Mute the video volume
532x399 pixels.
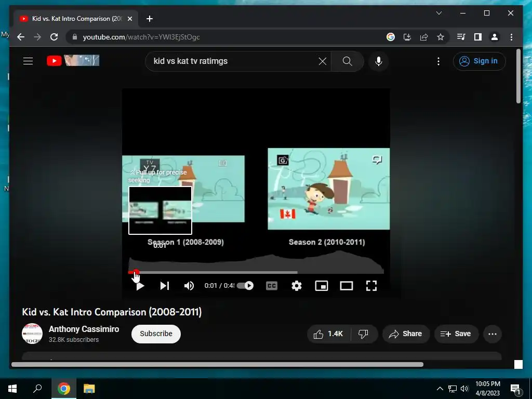[189, 286]
